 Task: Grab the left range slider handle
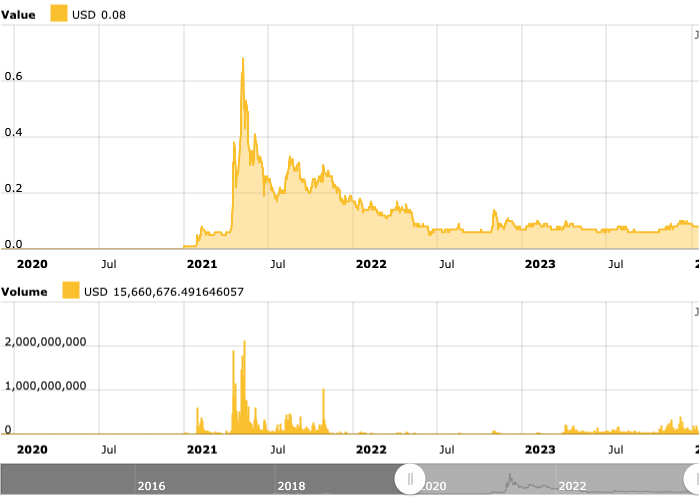point(410,480)
